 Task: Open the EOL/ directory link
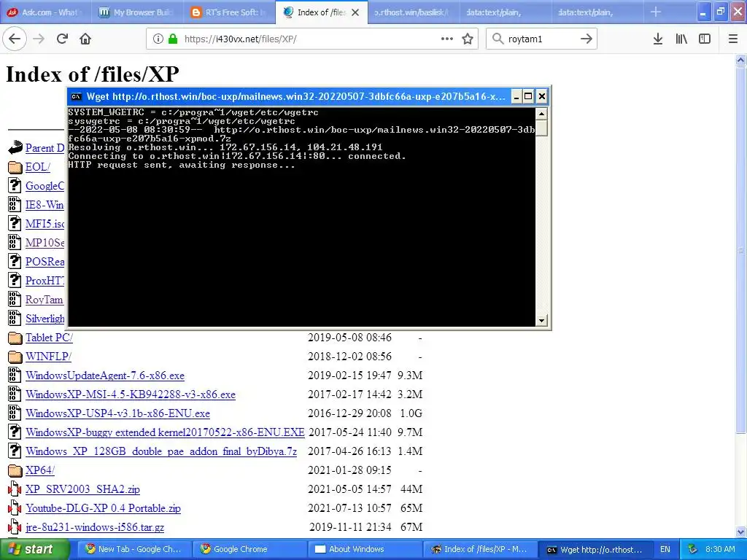(x=38, y=167)
